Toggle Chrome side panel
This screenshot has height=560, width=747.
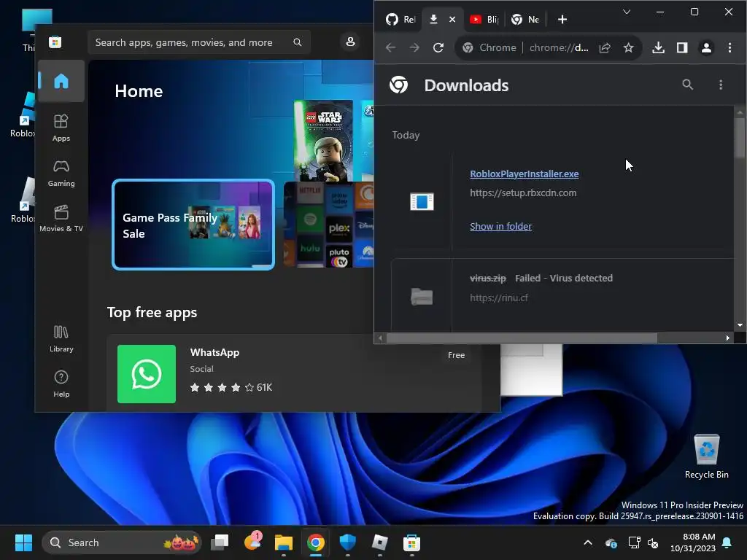tap(682, 47)
